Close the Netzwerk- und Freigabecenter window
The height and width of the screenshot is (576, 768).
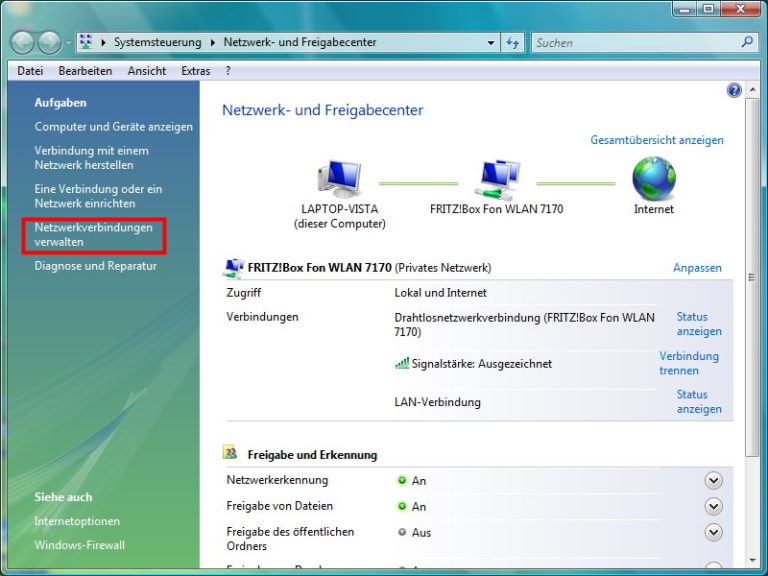click(741, 9)
